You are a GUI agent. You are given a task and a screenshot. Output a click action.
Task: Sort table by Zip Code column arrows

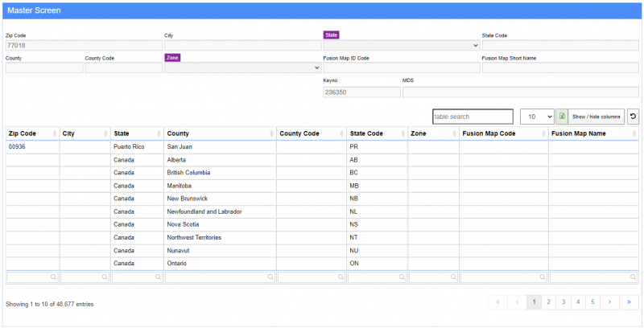point(55,133)
